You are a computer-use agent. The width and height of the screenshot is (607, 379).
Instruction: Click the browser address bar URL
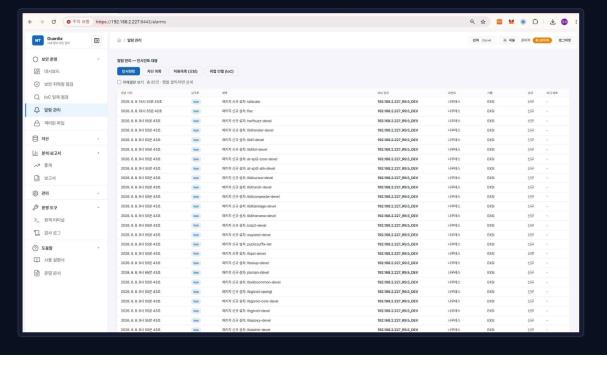(x=131, y=22)
